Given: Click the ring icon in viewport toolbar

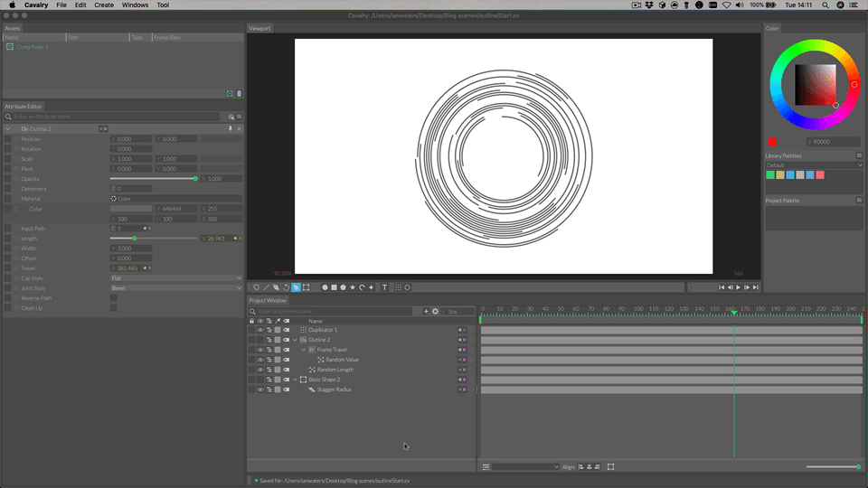Looking at the screenshot, I should coord(408,287).
